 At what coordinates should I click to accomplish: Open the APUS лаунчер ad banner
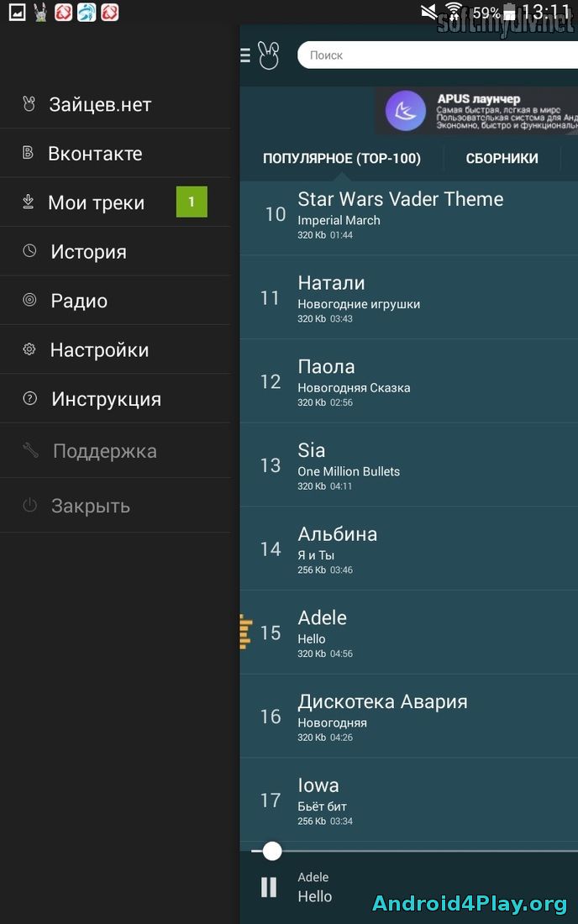[476, 111]
